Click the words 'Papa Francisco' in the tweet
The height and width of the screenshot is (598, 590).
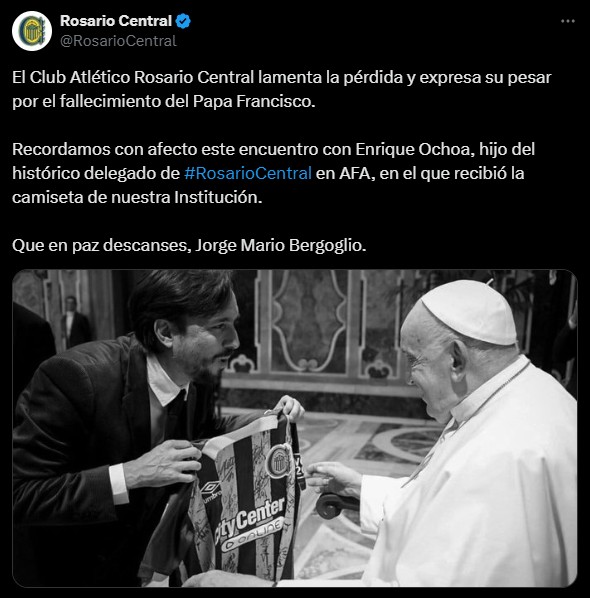pos(254,101)
